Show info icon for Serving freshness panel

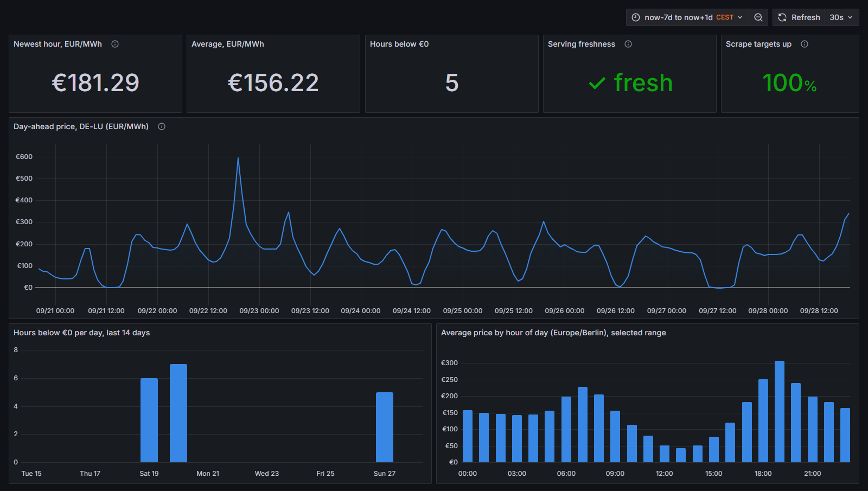pyautogui.click(x=628, y=44)
